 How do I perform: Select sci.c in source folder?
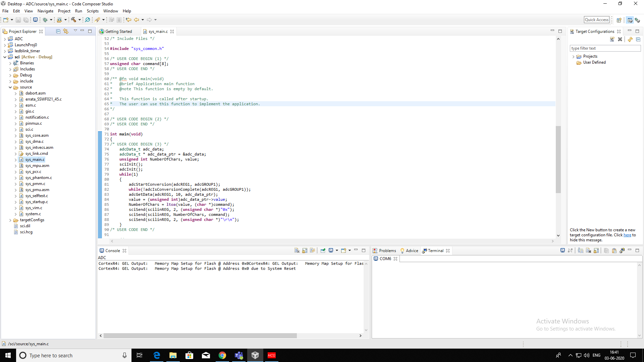[29, 129]
